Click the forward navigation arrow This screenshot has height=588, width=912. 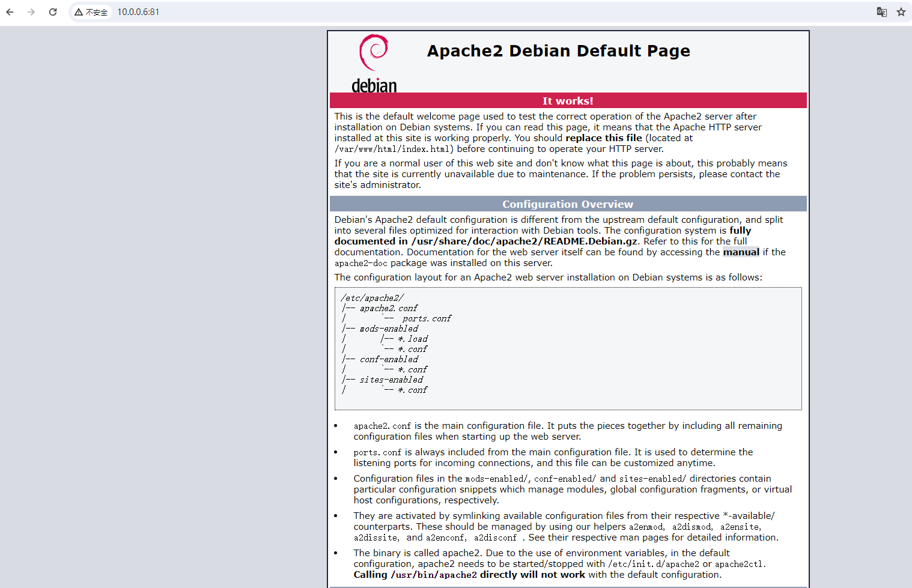[x=31, y=12]
